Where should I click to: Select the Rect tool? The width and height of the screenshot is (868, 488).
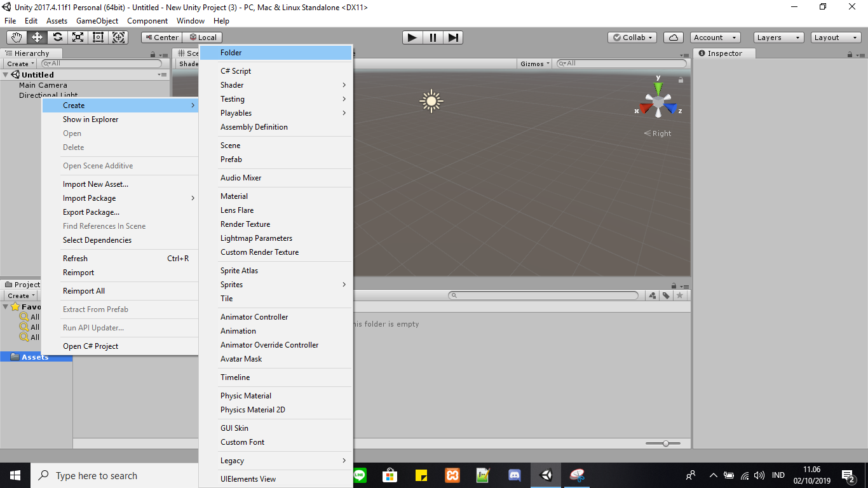(98, 37)
